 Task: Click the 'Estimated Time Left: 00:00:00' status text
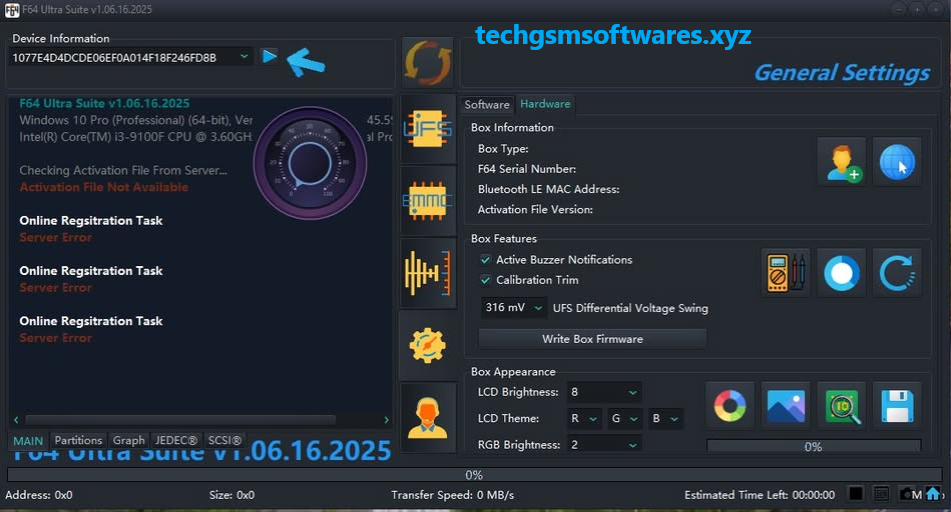pos(759,495)
